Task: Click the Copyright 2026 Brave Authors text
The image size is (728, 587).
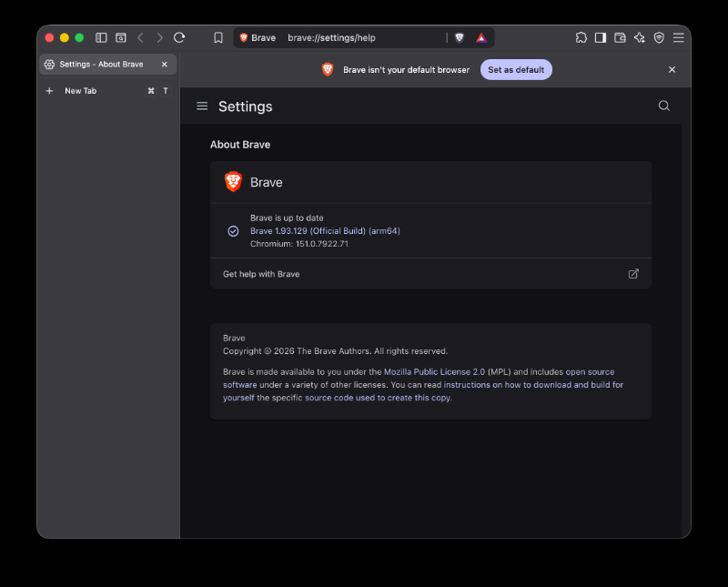Action: (x=335, y=351)
